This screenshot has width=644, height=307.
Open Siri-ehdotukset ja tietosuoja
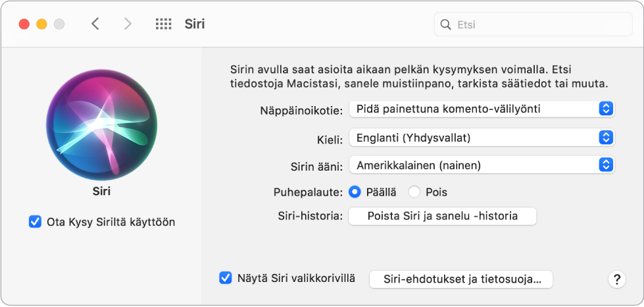pyautogui.click(x=461, y=279)
